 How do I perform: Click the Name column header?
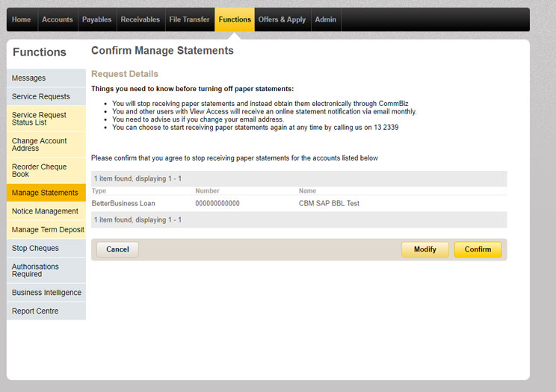coord(307,190)
